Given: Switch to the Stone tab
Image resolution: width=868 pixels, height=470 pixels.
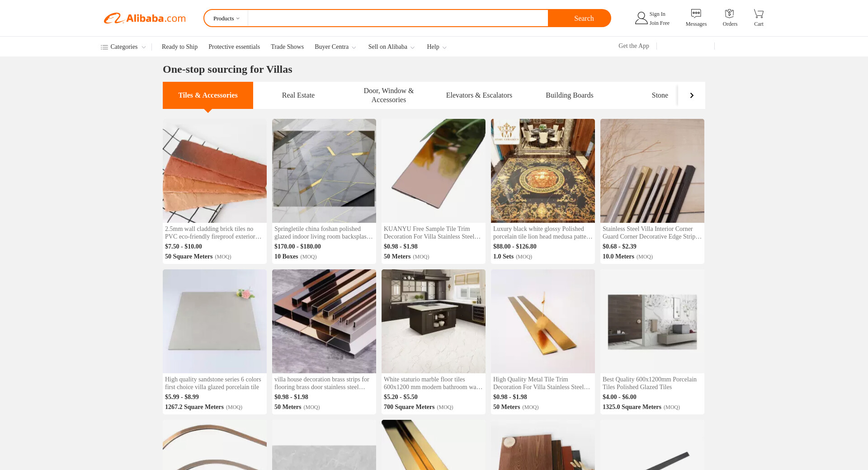Looking at the screenshot, I should [660, 95].
